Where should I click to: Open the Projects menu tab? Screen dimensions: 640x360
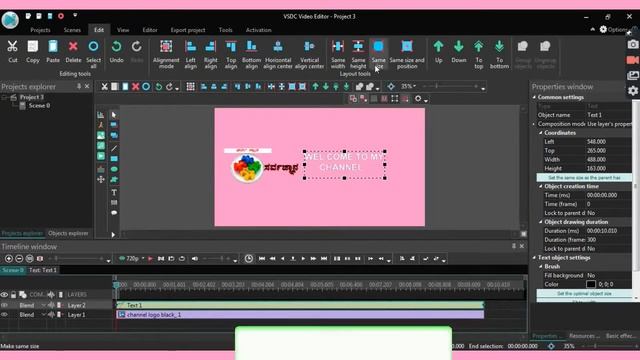(40, 30)
